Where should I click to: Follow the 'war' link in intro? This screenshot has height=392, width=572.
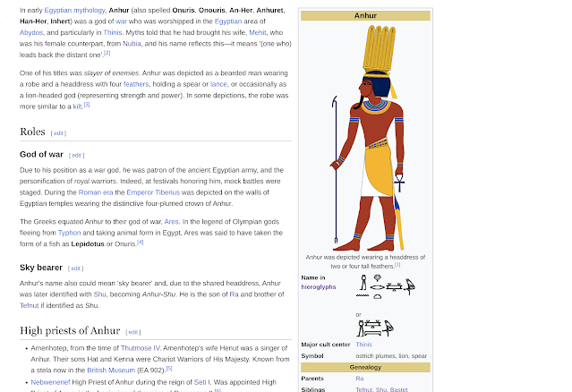[121, 21]
